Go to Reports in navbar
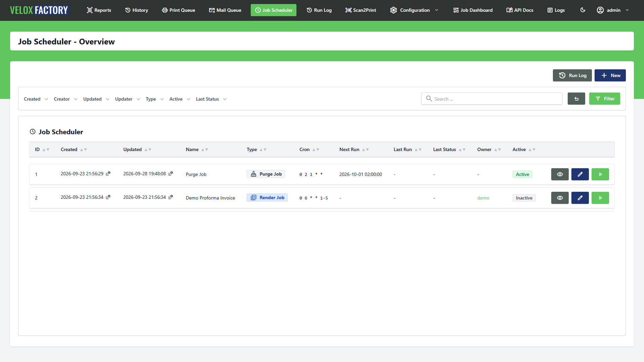Viewport: 644px width, 362px height. tap(99, 10)
